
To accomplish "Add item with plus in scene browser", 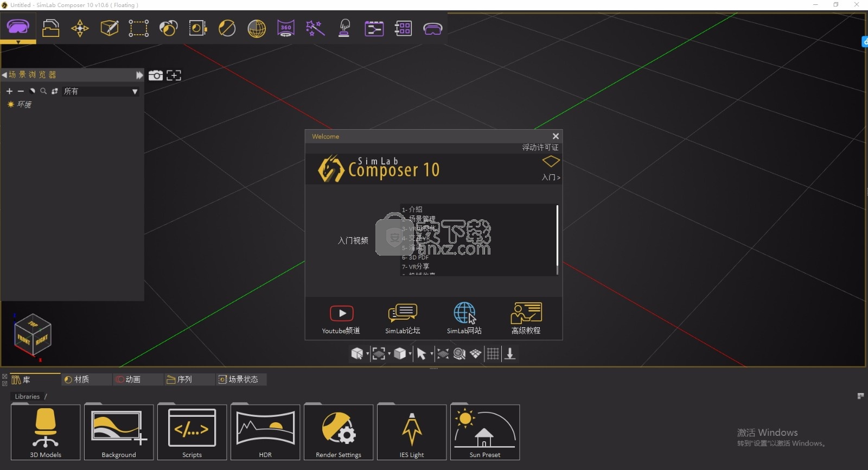I will (x=9, y=91).
